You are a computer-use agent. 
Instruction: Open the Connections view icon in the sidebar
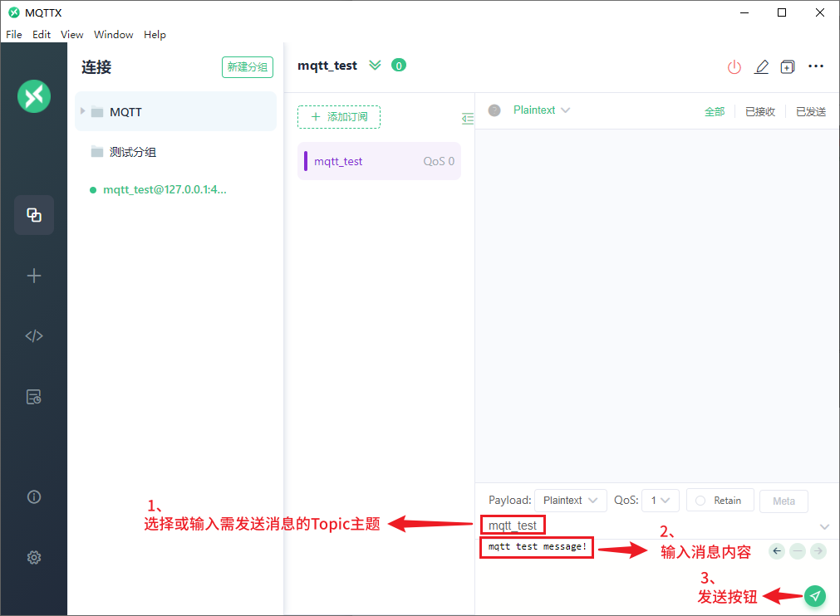coord(34,215)
